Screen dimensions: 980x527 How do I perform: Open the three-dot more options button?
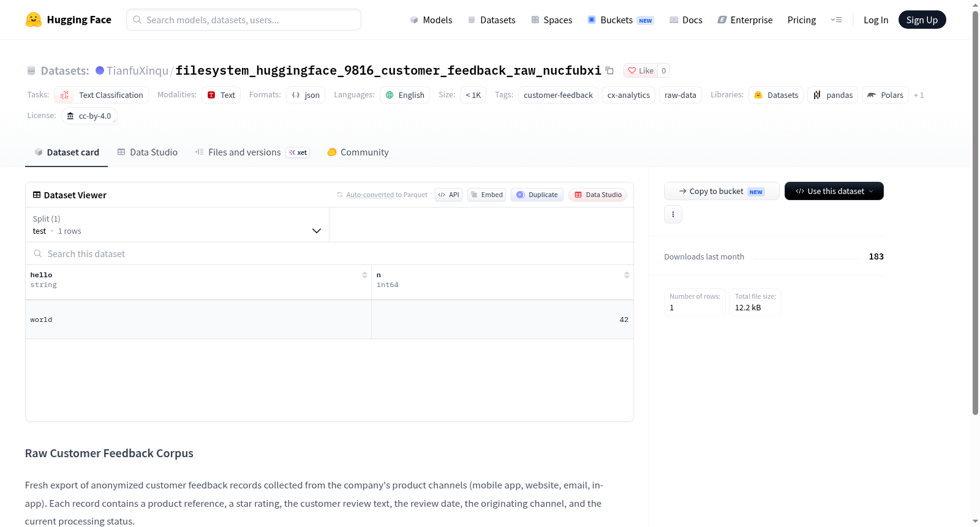pyautogui.click(x=673, y=214)
